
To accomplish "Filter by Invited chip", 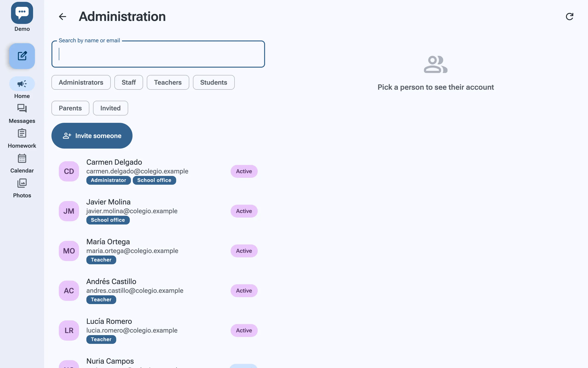I will coord(110,108).
